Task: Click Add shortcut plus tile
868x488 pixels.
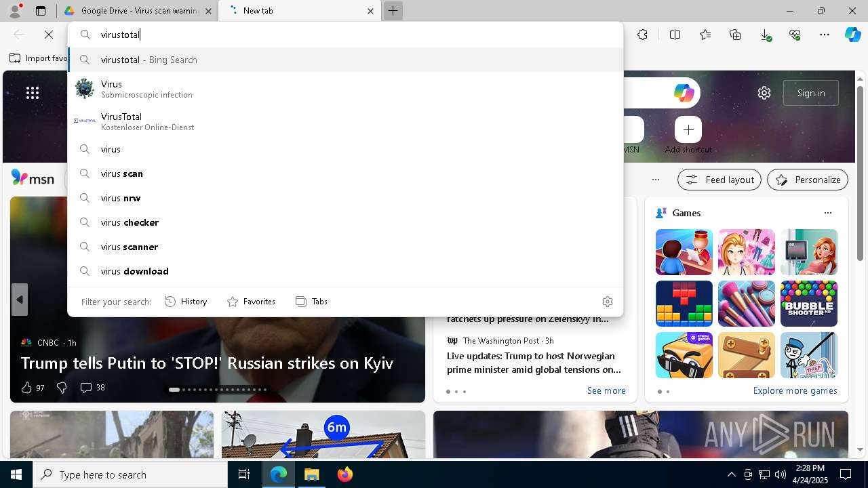Action: [x=688, y=129]
